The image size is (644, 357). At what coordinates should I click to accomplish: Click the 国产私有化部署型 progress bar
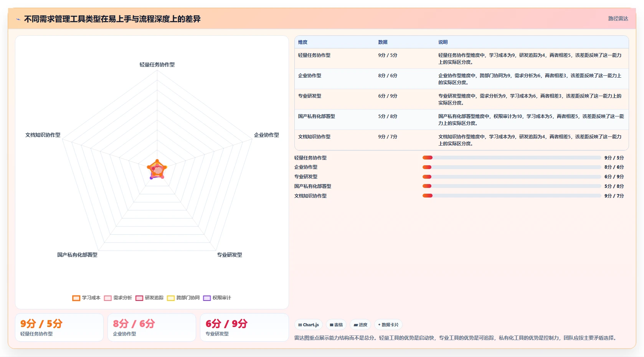(x=512, y=186)
